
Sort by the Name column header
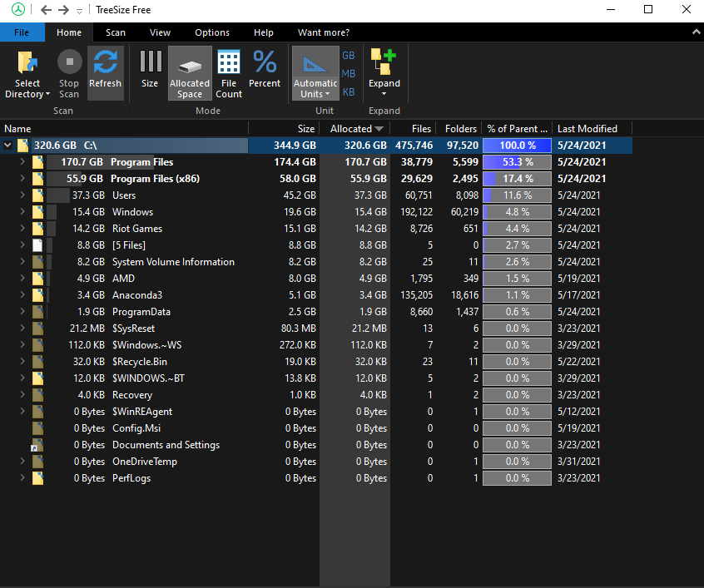tap(124, 129)
